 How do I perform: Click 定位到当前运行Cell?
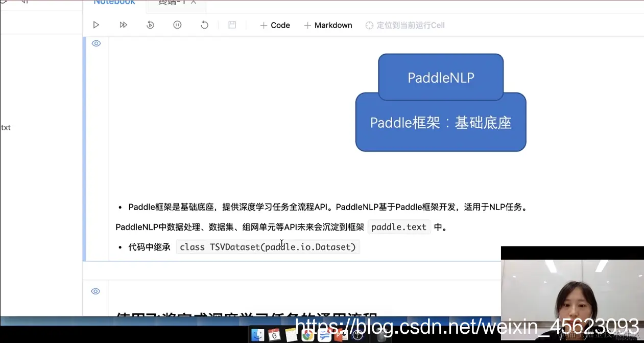[405, 25]
